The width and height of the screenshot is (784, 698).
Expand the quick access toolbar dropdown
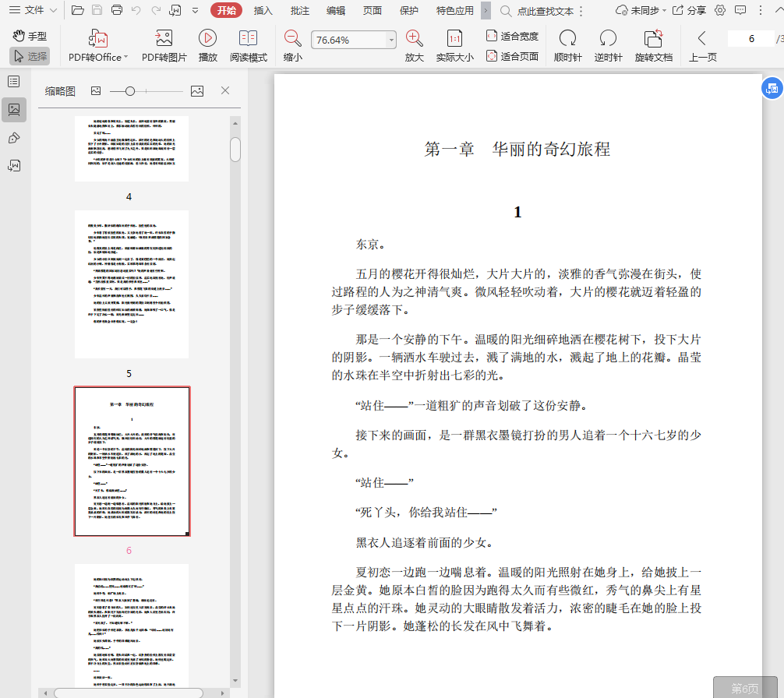click(195, 10)
